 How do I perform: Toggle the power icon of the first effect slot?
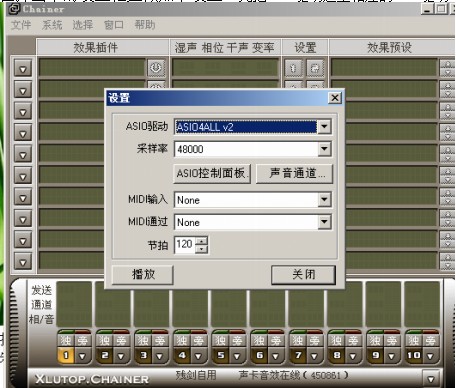pyautogui.click(x=156, y=68)
